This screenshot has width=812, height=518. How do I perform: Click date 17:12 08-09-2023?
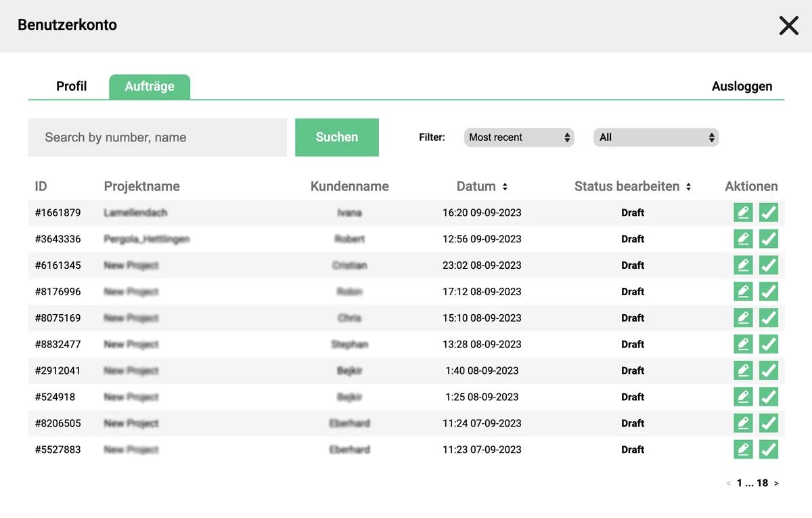pos(482,292)
